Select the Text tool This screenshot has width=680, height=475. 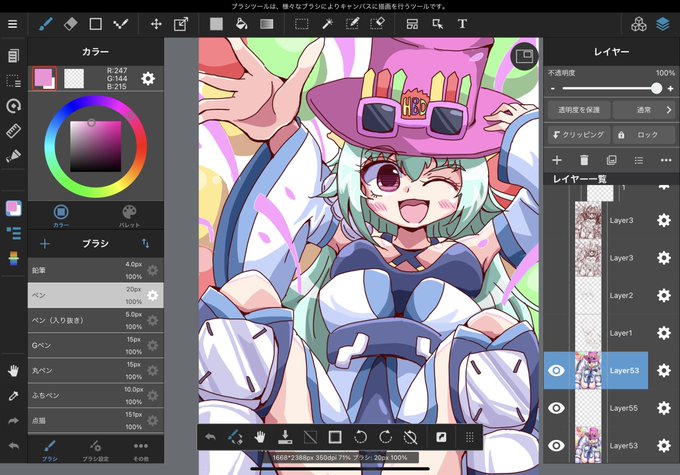[462, 24]
